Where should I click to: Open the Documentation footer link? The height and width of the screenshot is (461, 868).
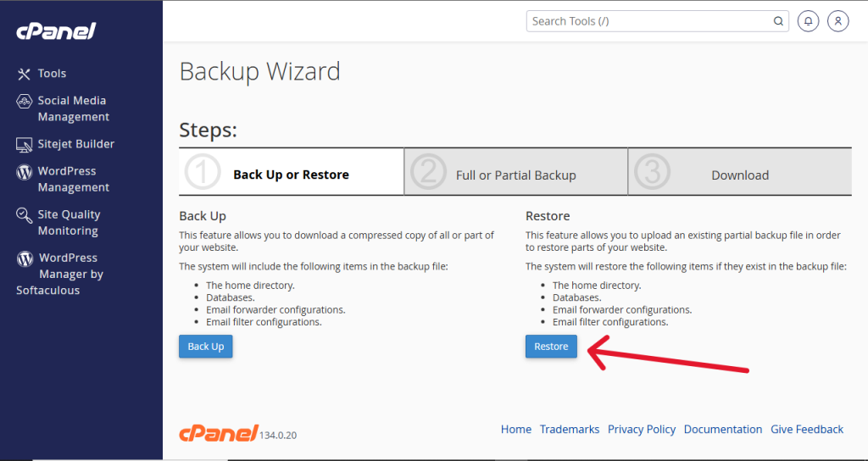point(723,430)
